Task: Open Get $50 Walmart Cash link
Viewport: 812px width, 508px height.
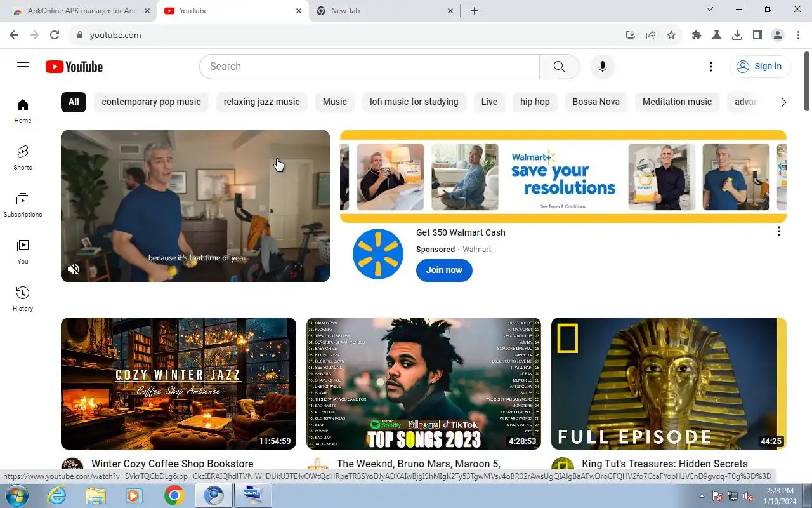Action: pos(461,232)
